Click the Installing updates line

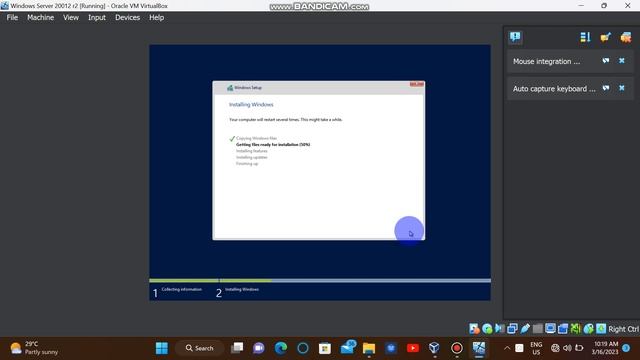click(251, 157)
